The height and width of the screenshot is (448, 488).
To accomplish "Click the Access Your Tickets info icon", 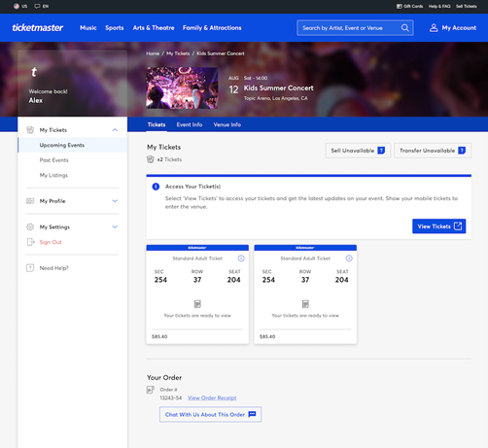I will pos(156,187).
